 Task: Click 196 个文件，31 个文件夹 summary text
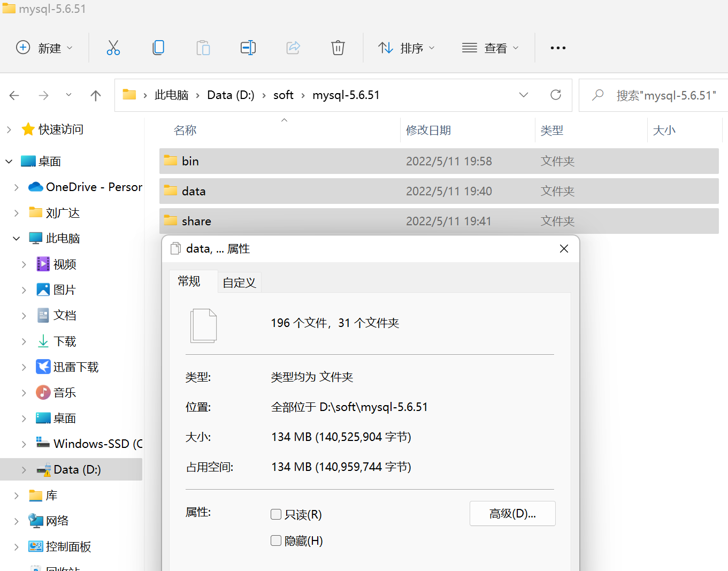(x=335, y=323)
